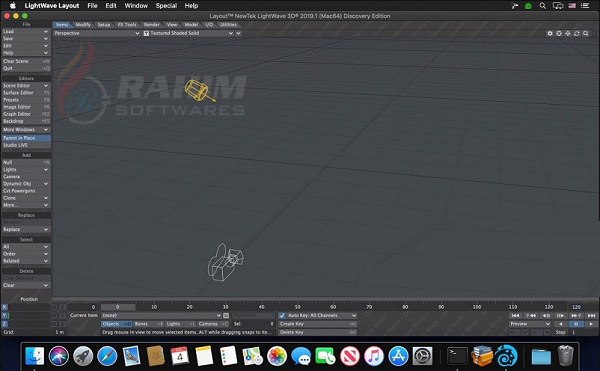Open the Window menu in menu bar
The width and height of the screenshot is (600, 371).
coord(136,6)
